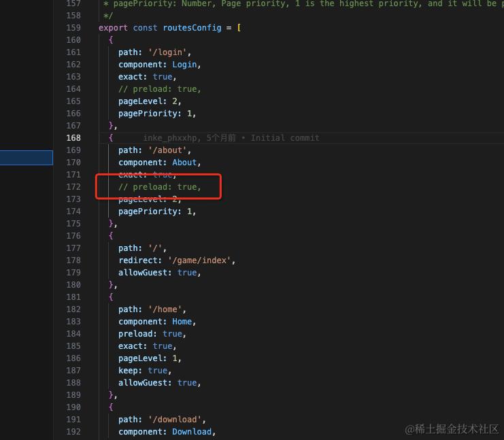Click the '/home' path string
Viewport: 504px width, 440px height.
click(165, 309)
